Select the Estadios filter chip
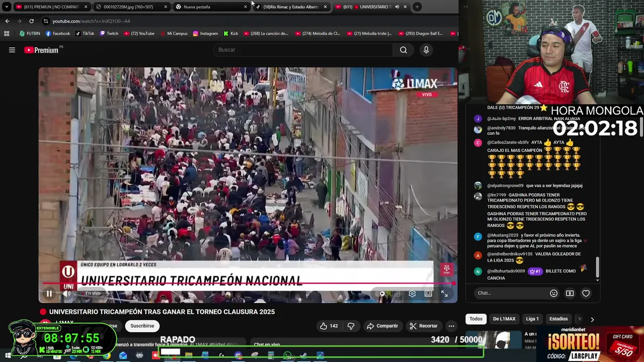The height and width of the screenshot is (362, 644). pos(558,319)
